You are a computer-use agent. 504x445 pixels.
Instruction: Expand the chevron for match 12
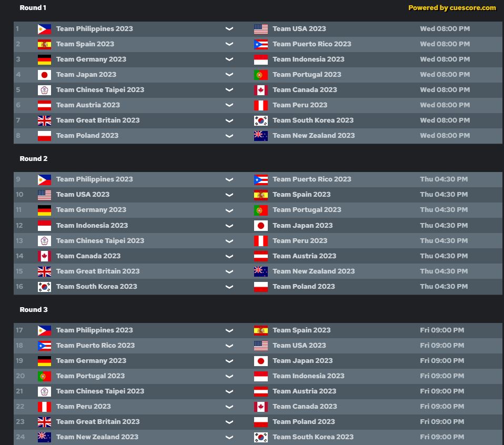click(229, 226)
